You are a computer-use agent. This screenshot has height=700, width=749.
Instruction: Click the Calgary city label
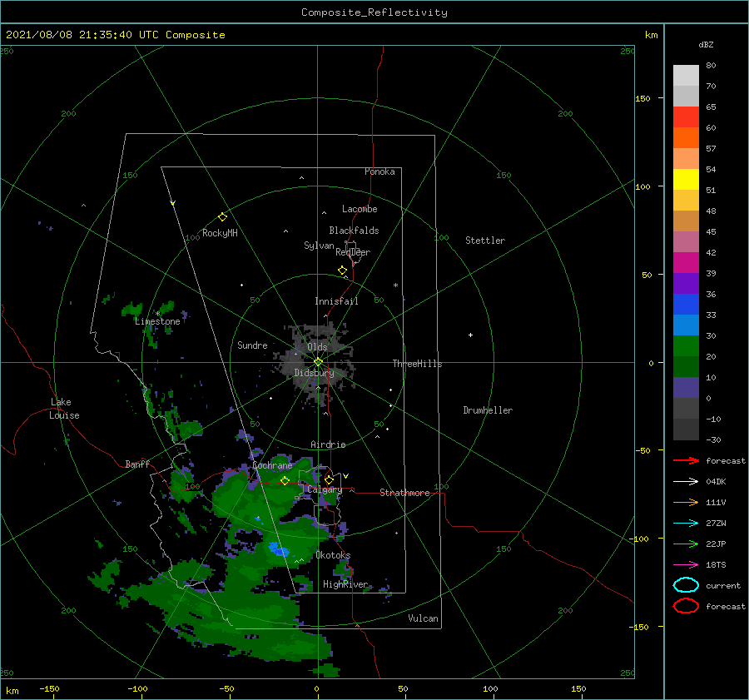pyautogui.click(x=325, y=489)
